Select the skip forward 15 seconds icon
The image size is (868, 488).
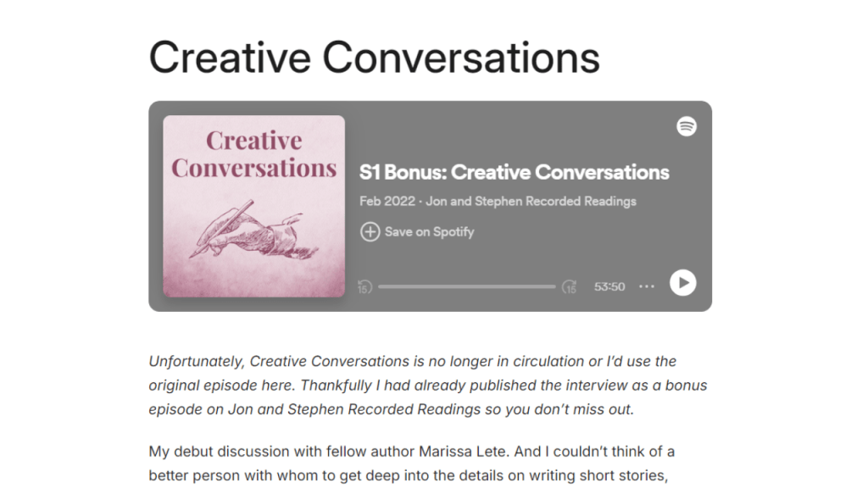[569, 288]
